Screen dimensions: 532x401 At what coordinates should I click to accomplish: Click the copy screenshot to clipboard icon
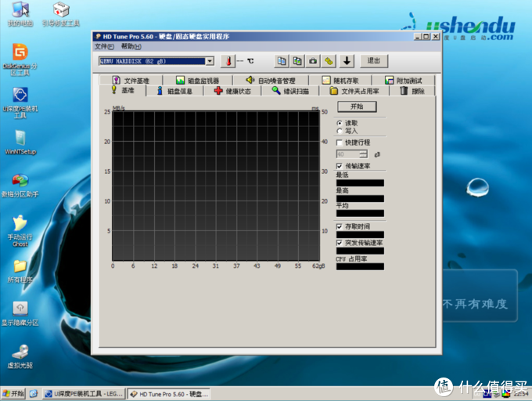click(x=297, y=61)
